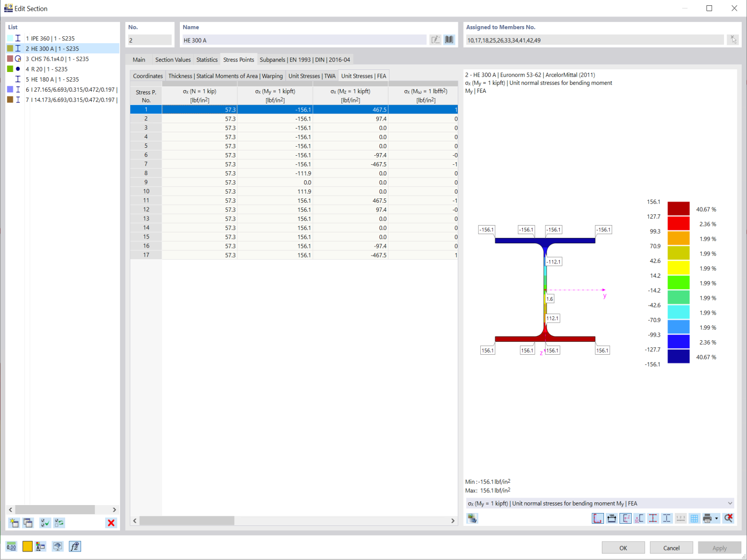Select stress point row 9

[x=293, y=182]
